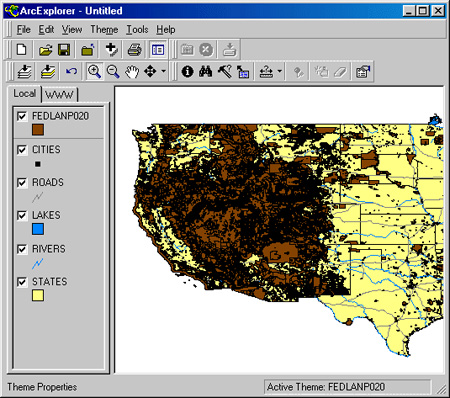Zoom to the active theme with the yellow layers icon
Image resolution: width=450 pixels, height=398 pixels.
tap(48, 71)
